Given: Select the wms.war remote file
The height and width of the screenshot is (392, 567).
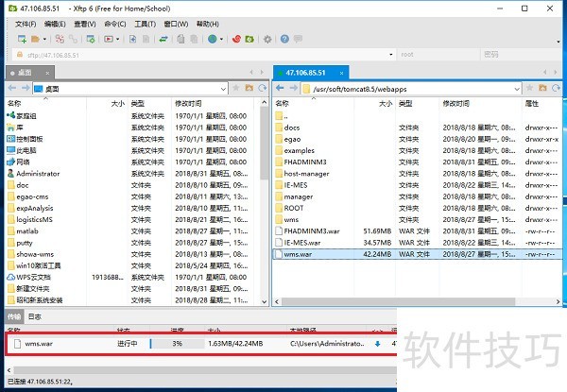Looking at the screenshot, I should 418,254.
